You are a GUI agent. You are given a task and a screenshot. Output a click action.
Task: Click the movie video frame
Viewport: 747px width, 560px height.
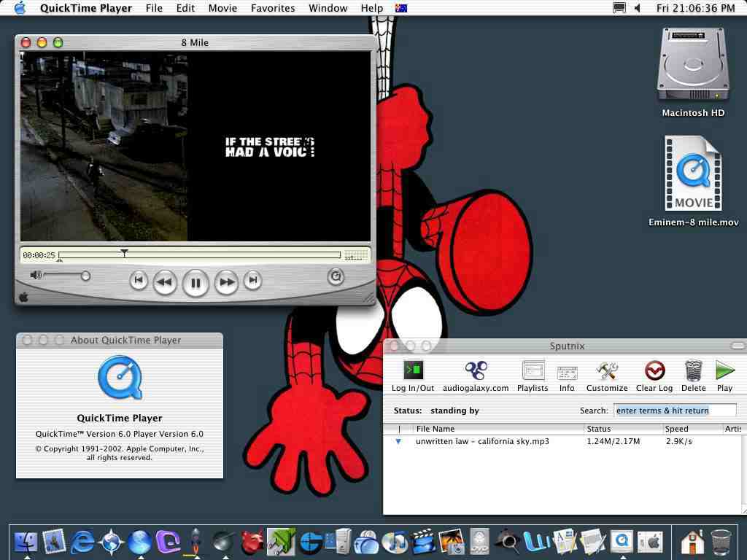click(x=196, y=146)
